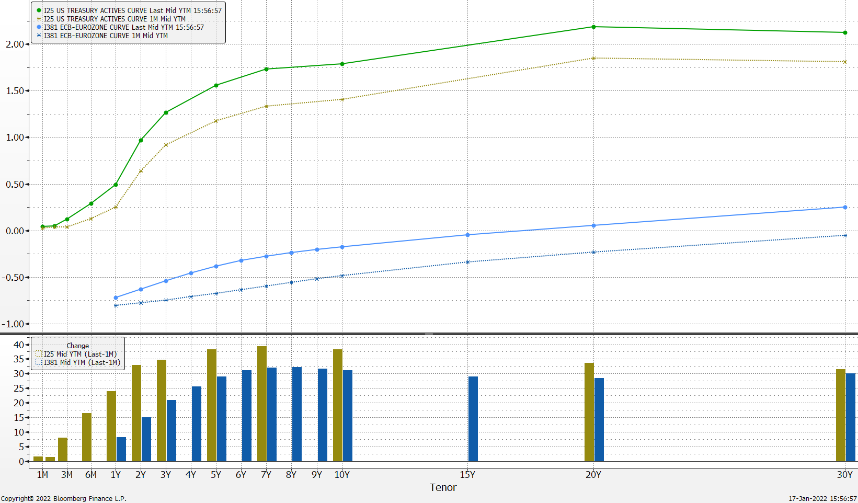Viewport: 858px width, 503px height.
Task: Click 'I381 Mid YTM (Last-1M)' in the Change legend
Action: tap(78, 363)
